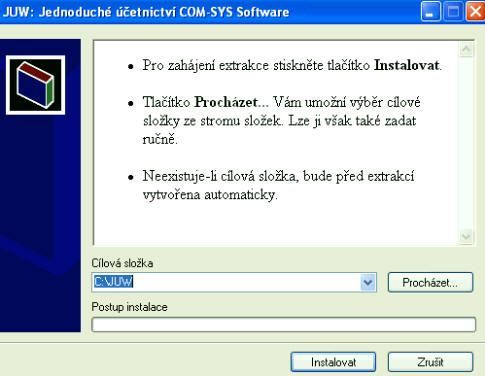This screenshot has width=485, height=376.
Task: Click the Postup instalace label
Action: click(129, 307)
